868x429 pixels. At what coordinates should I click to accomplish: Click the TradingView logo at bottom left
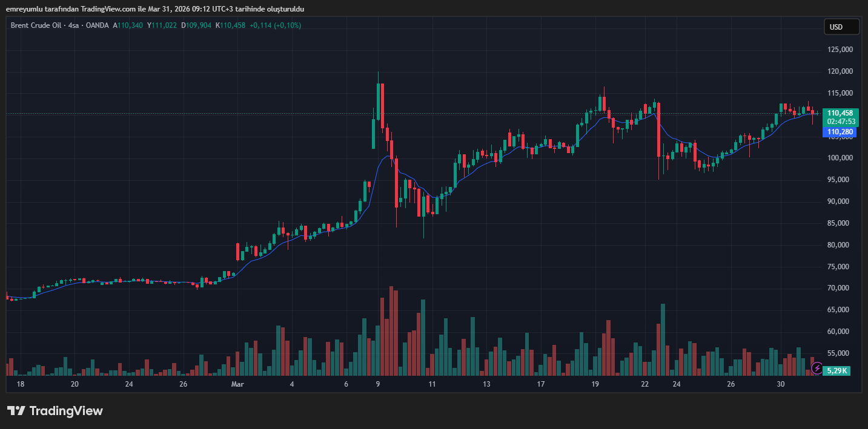55,411
